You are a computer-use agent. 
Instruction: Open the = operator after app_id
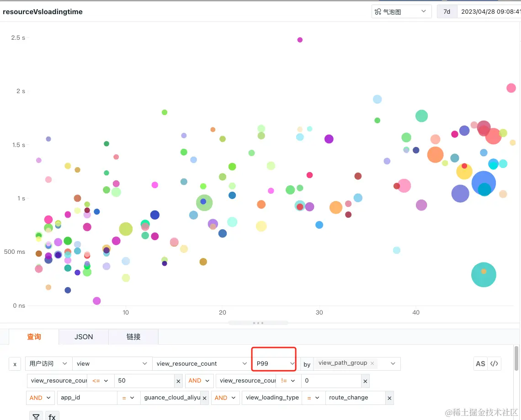pyautogui.click(x=128, y=398)
